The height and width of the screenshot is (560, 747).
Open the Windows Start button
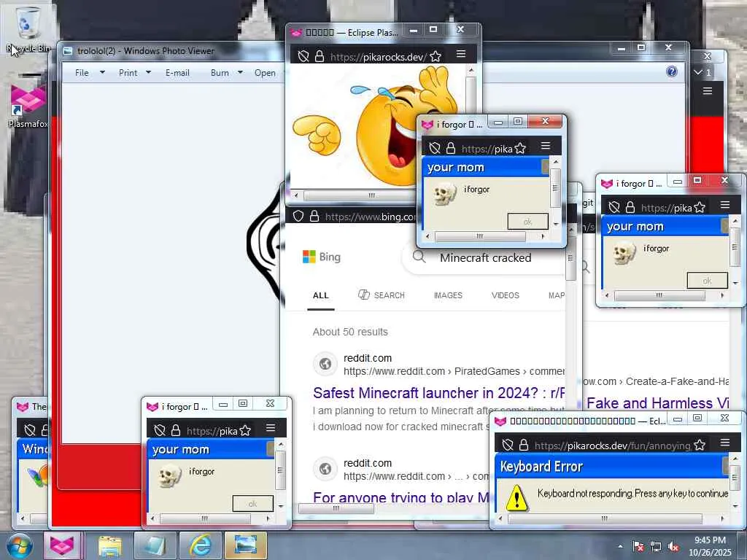coord(19,545)
